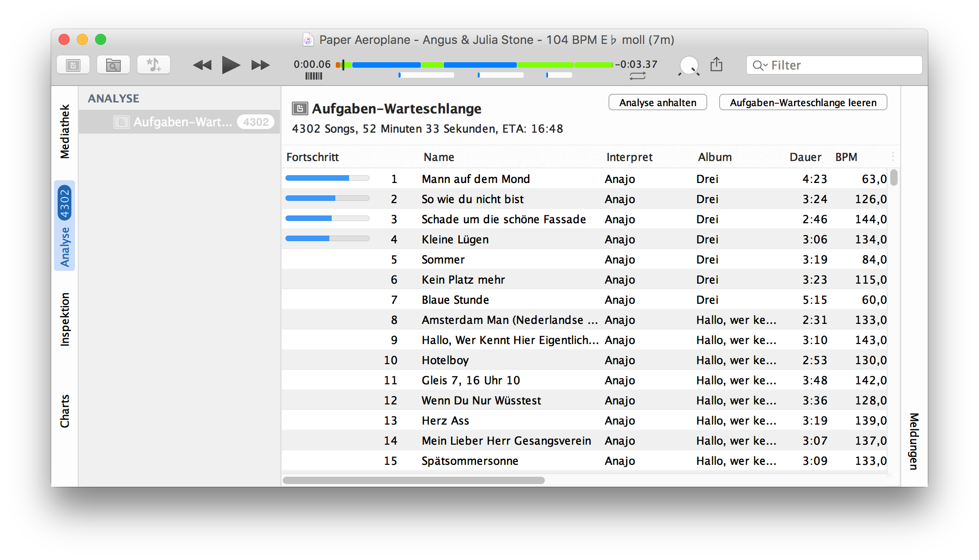The image size is (979, 560).
Task: Start playback with the play icon
Action: tap(231, 65)
